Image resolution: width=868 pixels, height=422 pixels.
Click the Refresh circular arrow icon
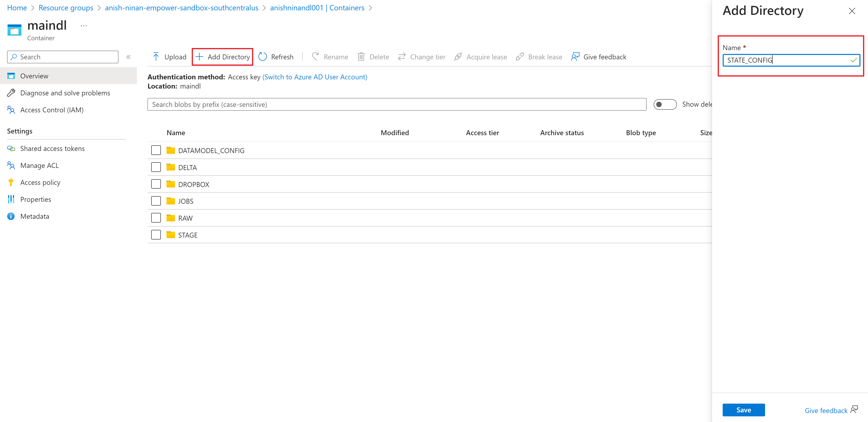point(262,57)
